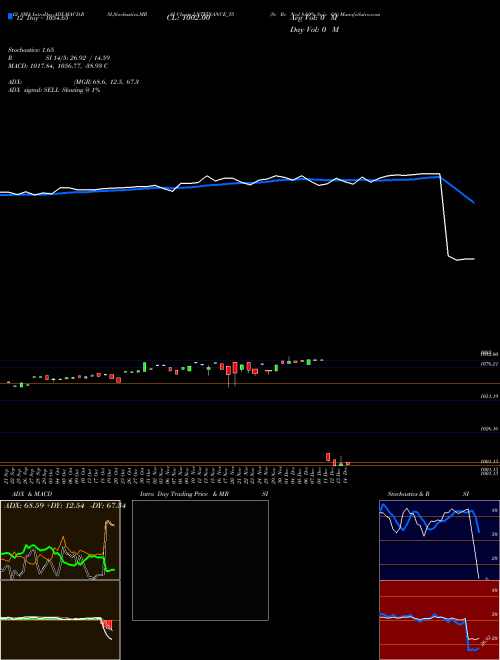
Task: Click the blue 12 Day SMA legend square
Action: (x=10, y=17)
